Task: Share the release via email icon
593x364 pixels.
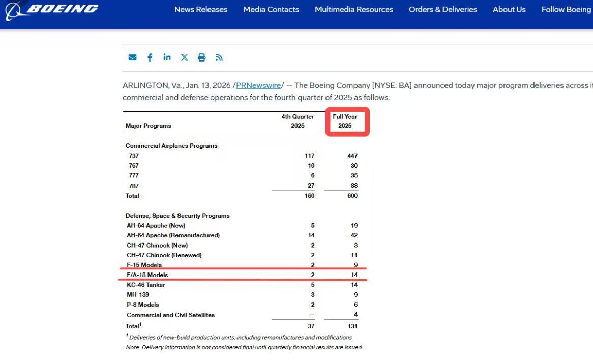Action: (132, 57)
